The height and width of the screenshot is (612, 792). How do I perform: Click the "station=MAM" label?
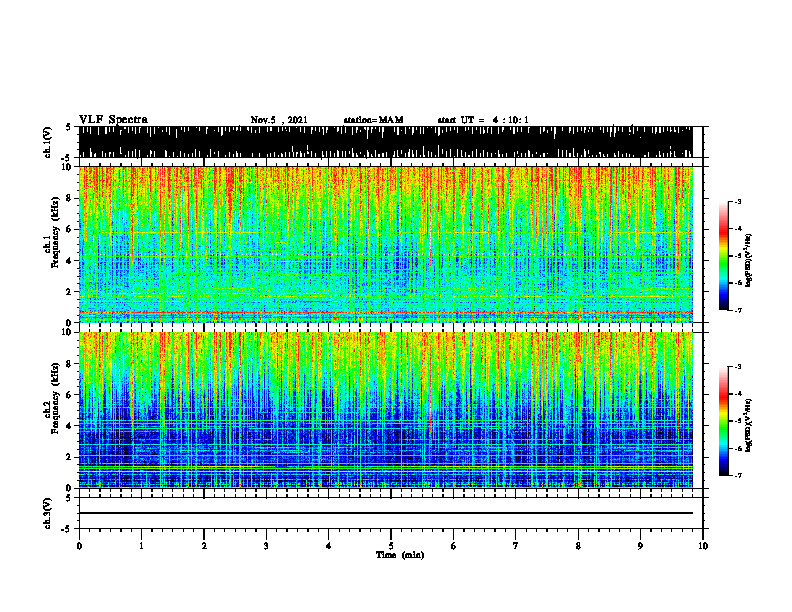point(373,120)
